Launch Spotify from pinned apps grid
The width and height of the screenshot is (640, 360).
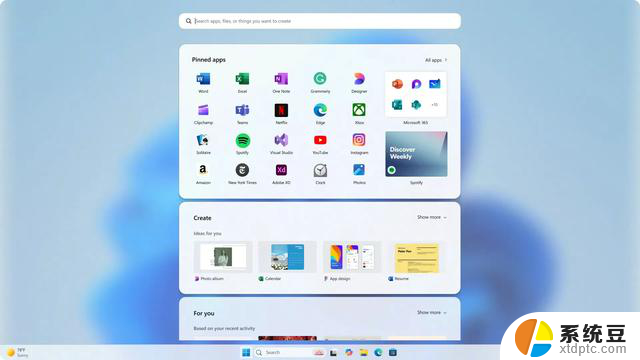(242, 141)
